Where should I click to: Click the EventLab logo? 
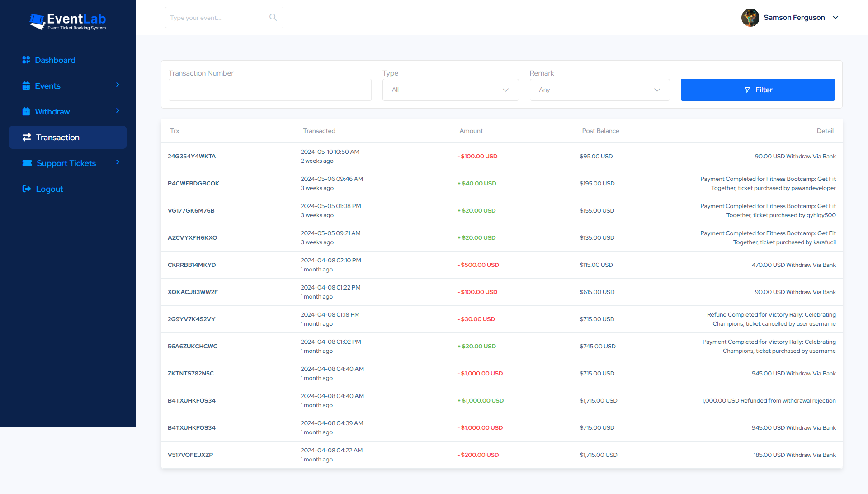coord(67,20)
